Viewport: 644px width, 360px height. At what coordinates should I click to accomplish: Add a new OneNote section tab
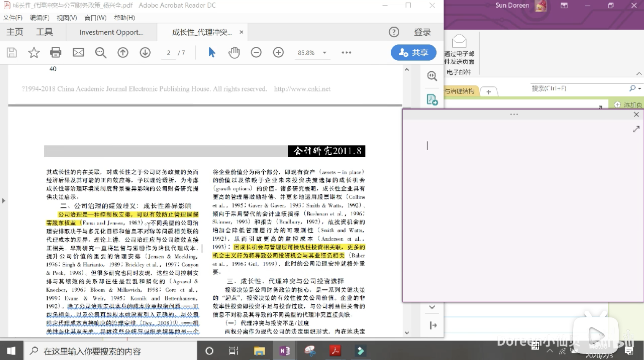pos(489,91)
